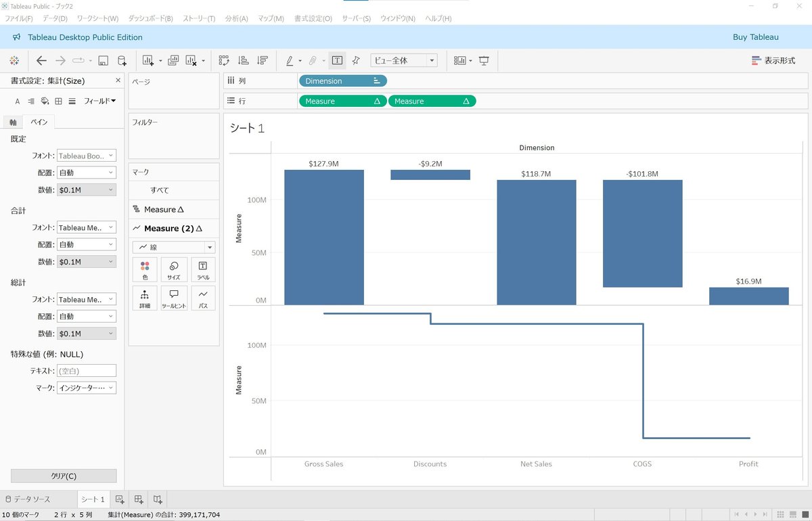Screen dimensions: 812x521
Task: Open the clear sheet dropdown arrow
Action: pyautogui.click(x=203, y=60)
